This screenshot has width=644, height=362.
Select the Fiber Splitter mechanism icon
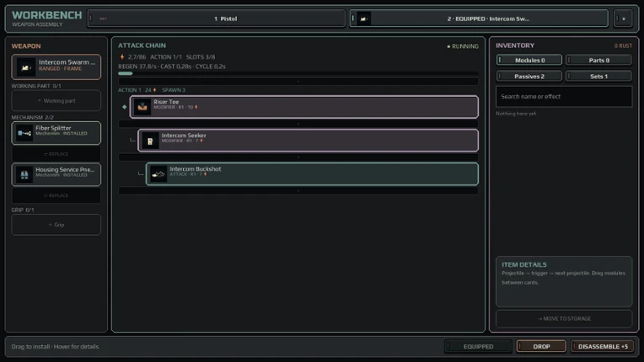pyautogui.click(x=24, y=133)
